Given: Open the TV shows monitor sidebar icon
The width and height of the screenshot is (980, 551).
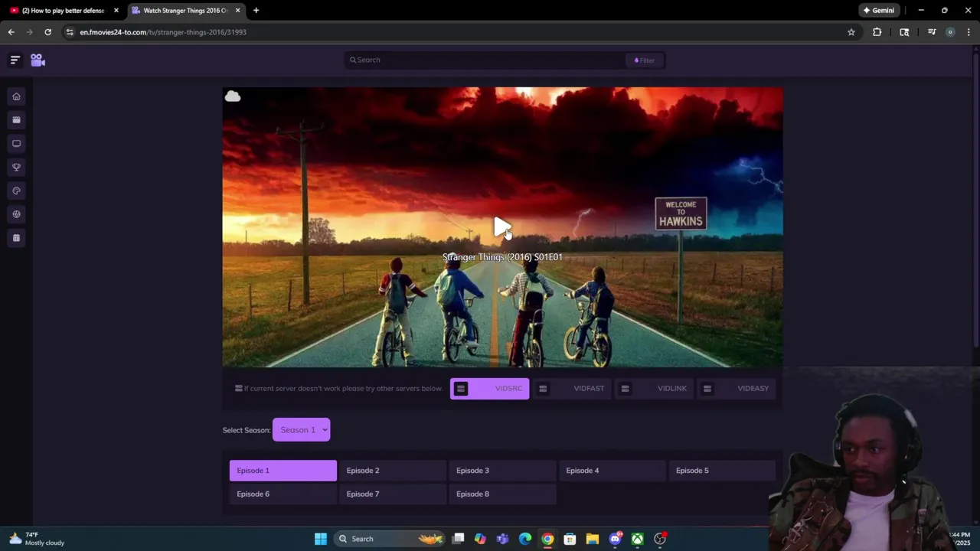Looking at the screenshot, I should coord(16,143).
